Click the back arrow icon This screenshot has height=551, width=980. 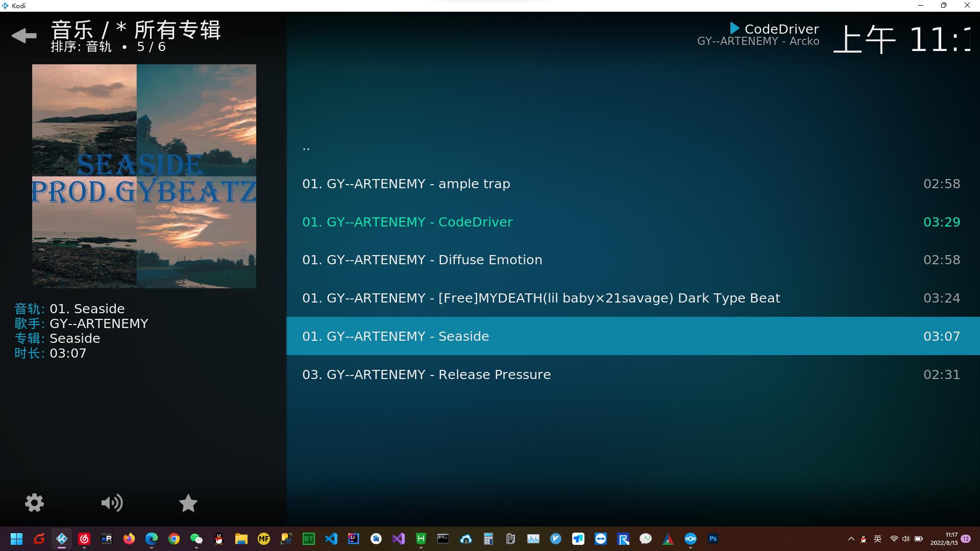click(24, 36)
